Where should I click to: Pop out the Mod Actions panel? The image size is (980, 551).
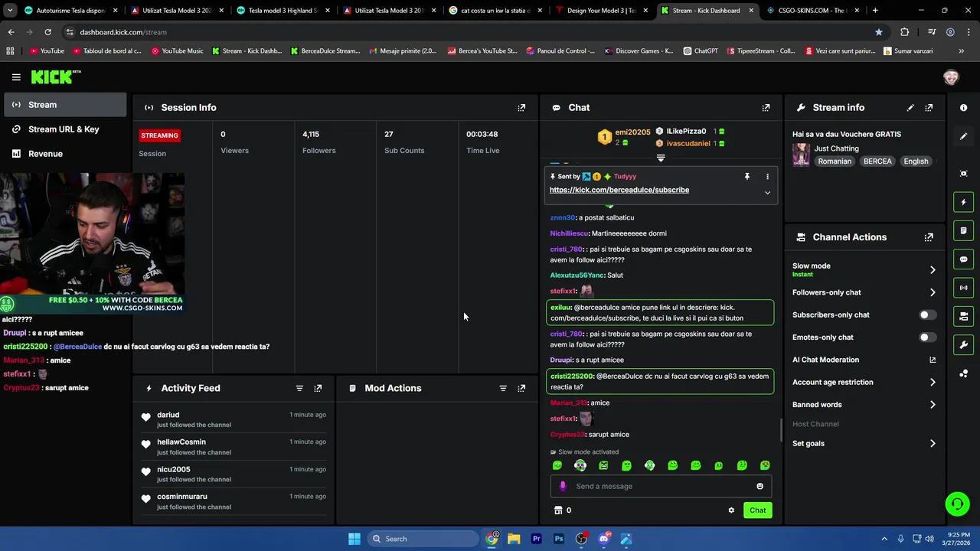[x=521, y=388]
